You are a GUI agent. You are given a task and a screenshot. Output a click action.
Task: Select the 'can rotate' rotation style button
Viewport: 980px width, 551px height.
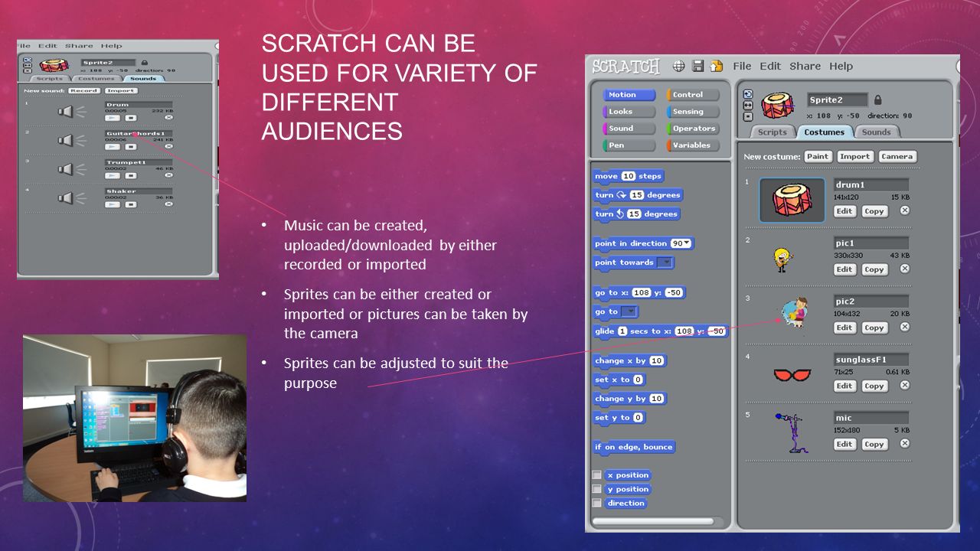tap(748, 94)
